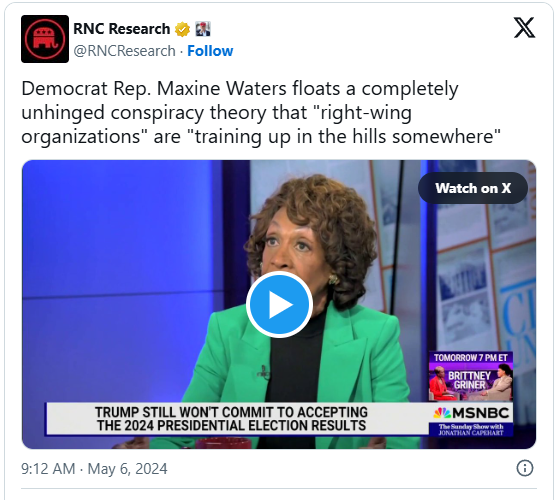Open the X logo in tweet corner
557x500 pixels.
pos(524,28)
